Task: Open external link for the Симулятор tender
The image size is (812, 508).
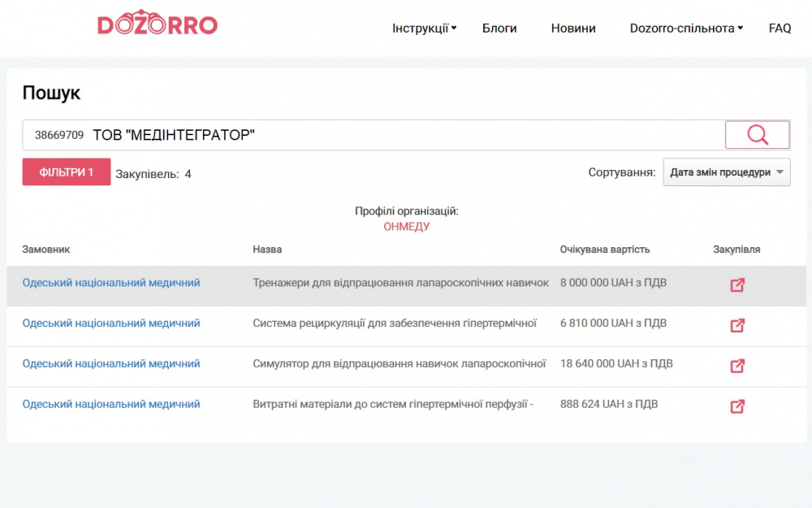Action: 737,366
